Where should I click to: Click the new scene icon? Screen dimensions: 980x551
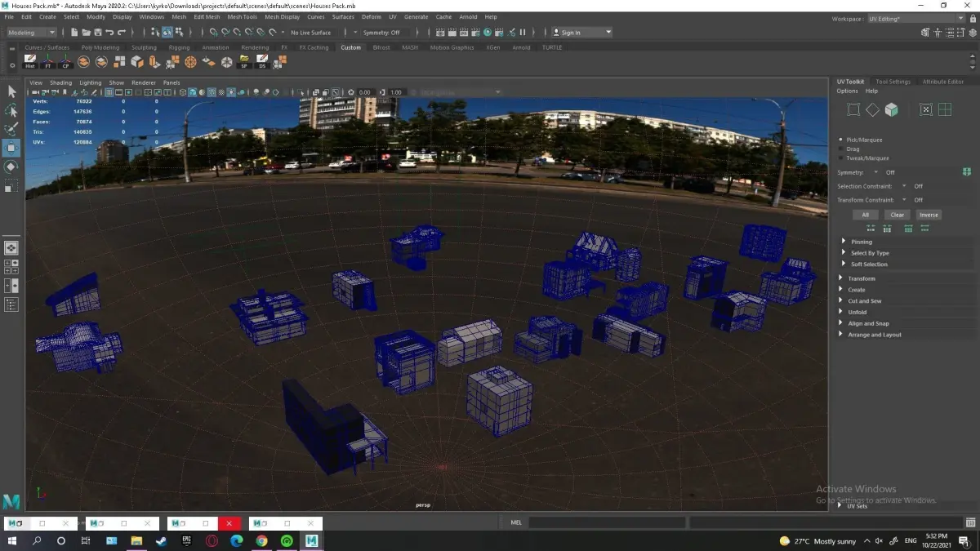[x=74, y=33]
